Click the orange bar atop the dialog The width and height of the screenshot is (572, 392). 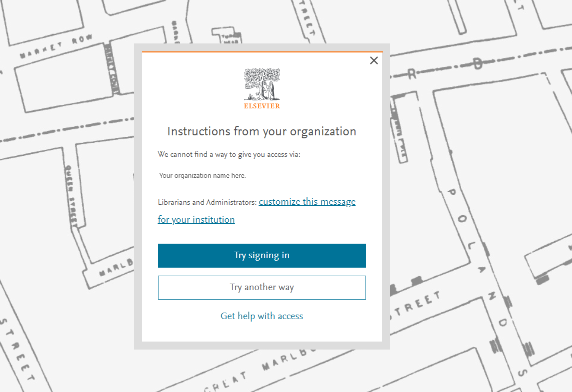[261, 52]
